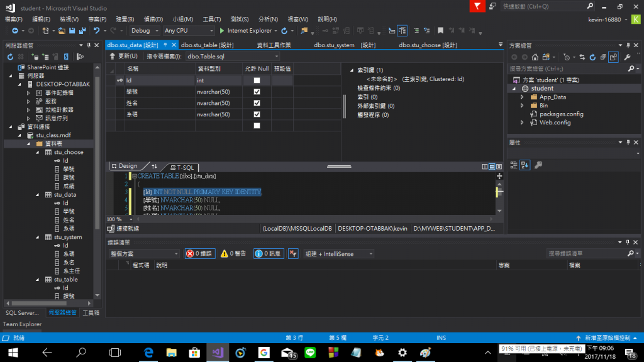The height and width of the screenshot is (362, 644).
Task: Click the Refresh icon in Solution Explorer toolbar
Action: 592,57
